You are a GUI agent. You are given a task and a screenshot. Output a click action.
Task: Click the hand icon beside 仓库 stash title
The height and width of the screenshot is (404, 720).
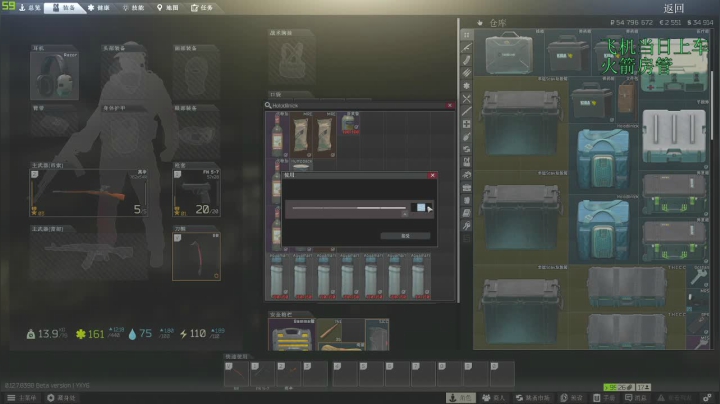pyautogui.click(x=480, y=22)
